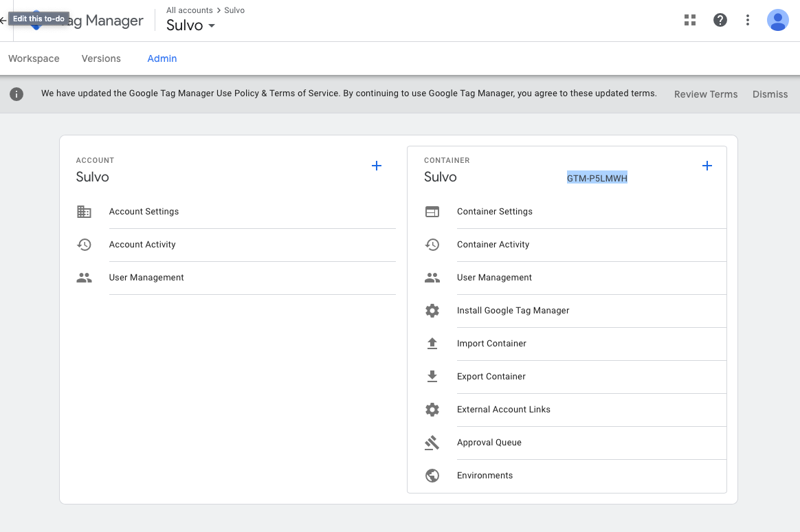
Task: Click the container User Management people icon
Action: [x=432, y=278]
